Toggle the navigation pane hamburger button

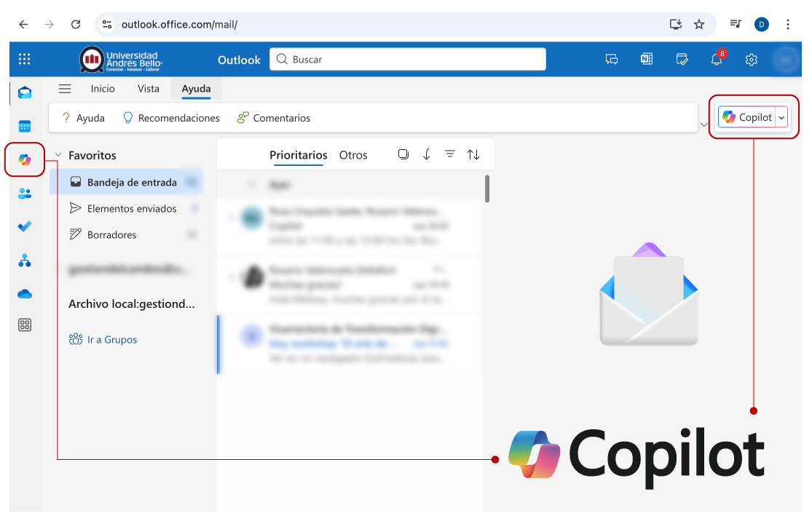65,89
